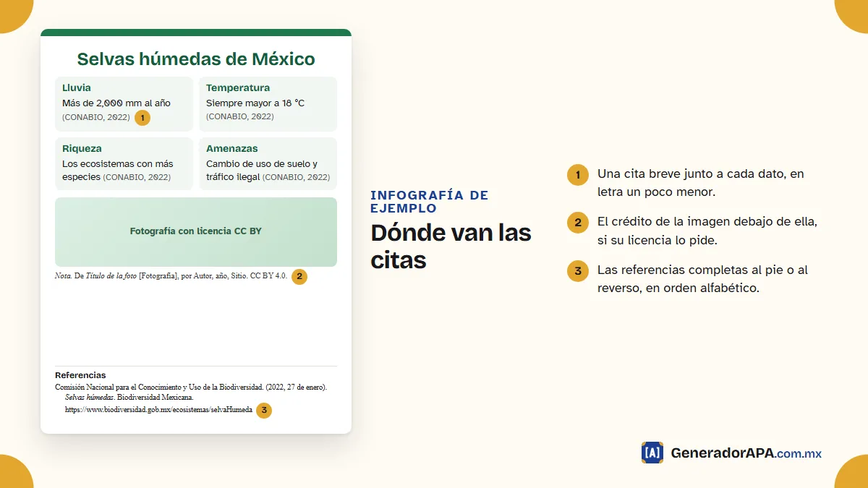Screen dimensions: 868x488
Task: Click the CONABIO citation in the Lluvia card
Action: pos(96,117)
